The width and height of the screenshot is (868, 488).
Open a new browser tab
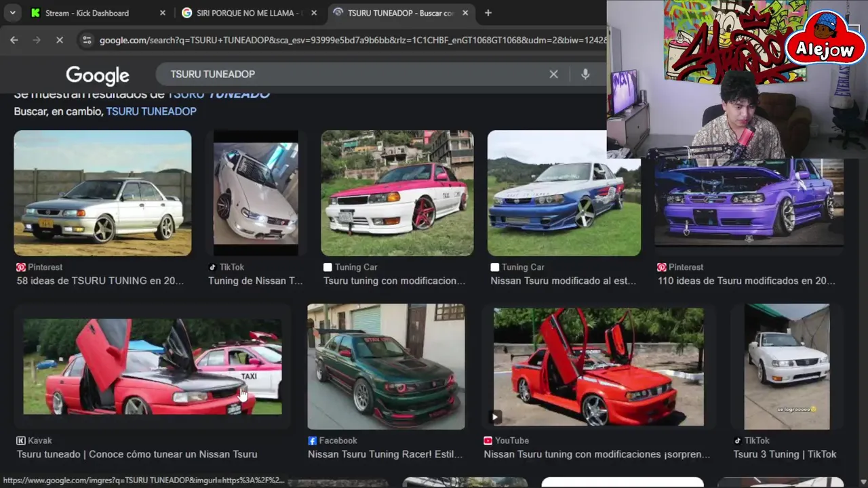488,13
